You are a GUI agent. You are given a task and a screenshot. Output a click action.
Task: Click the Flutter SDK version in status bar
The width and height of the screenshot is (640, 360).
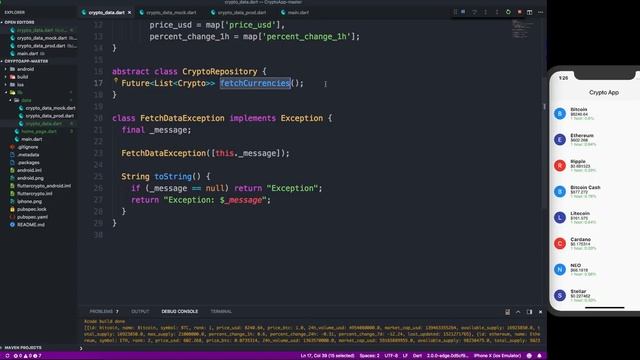point(448,356)
